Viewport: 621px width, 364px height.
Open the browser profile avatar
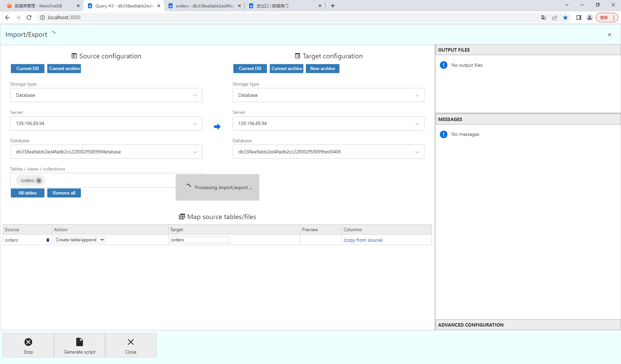[x=590, y=18]
